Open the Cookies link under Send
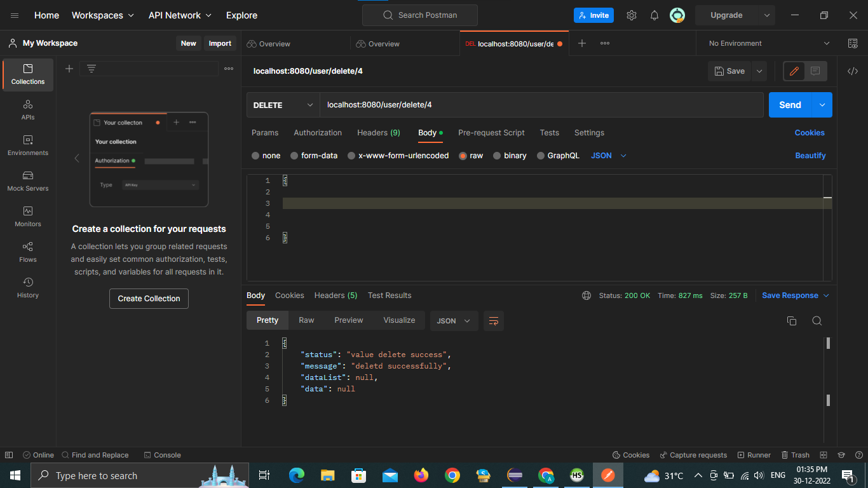 (810, 133)
